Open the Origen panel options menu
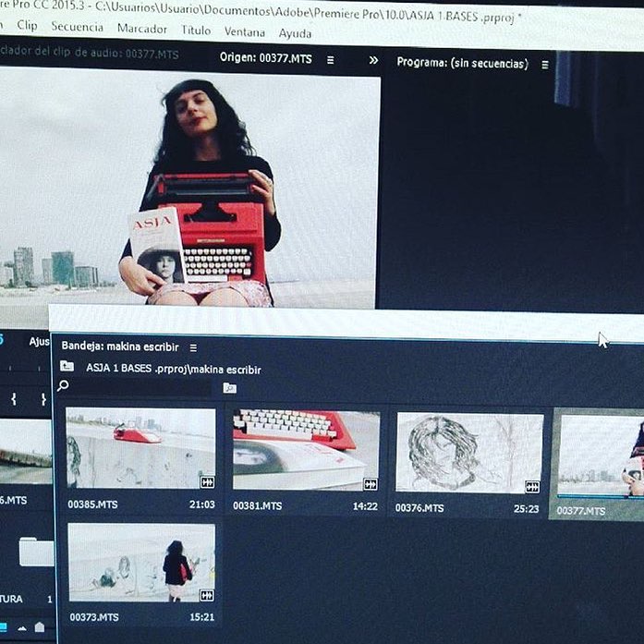 click(330, 60)
